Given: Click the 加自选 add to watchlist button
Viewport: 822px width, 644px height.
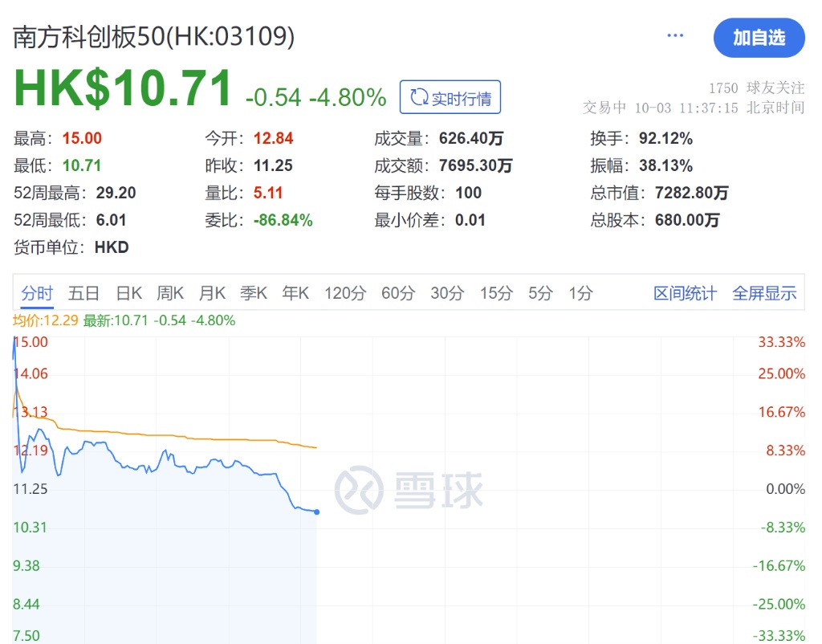Looking at the screenshot, I should click(759, 37).
